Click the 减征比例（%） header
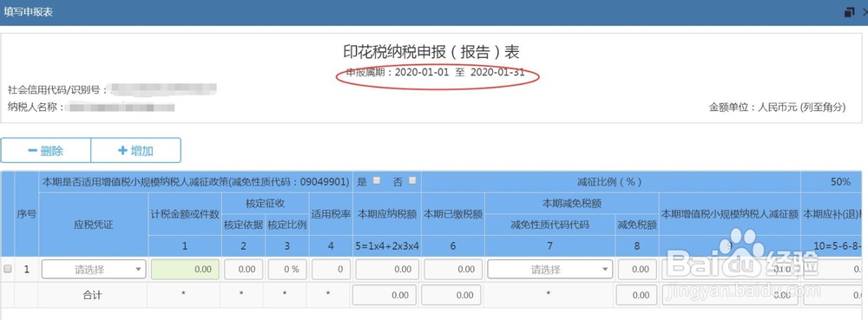This screenshot has height=320, width=868. tap(610, 182)
